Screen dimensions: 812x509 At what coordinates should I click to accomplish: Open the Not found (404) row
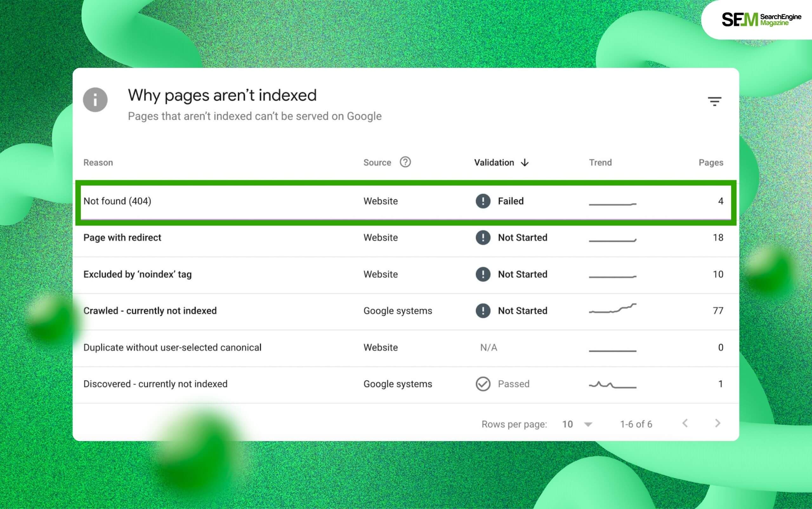pos(406,202)
